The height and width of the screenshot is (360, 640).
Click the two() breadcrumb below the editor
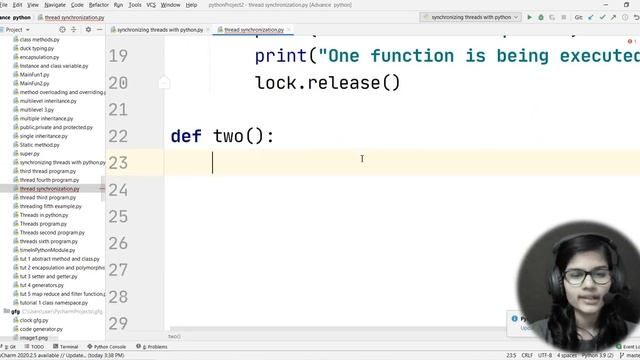pyautogui.click(x=174, y=336)
